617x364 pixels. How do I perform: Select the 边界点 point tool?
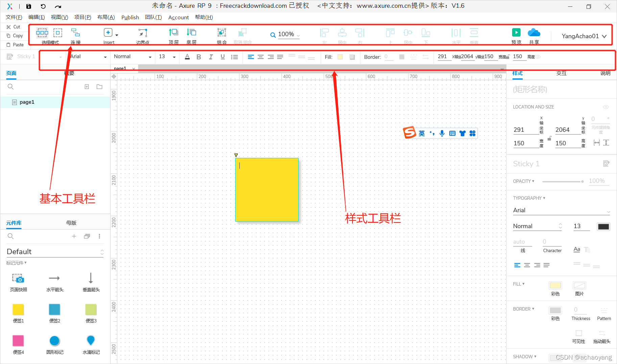click(143, 33)
